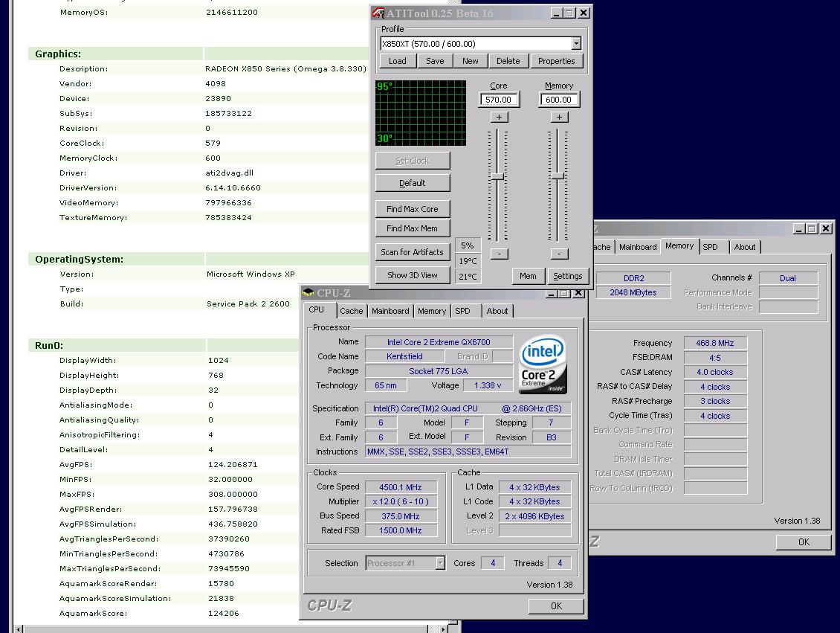Decrease Core clock with minus button
Viewport: 840px width, 633px height.
500,254
